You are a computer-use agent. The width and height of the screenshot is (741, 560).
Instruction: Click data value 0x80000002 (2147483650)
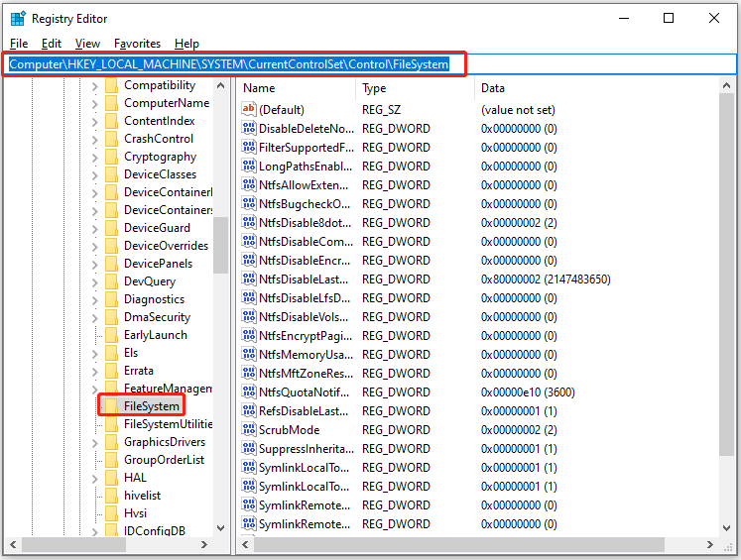point(546,280)
